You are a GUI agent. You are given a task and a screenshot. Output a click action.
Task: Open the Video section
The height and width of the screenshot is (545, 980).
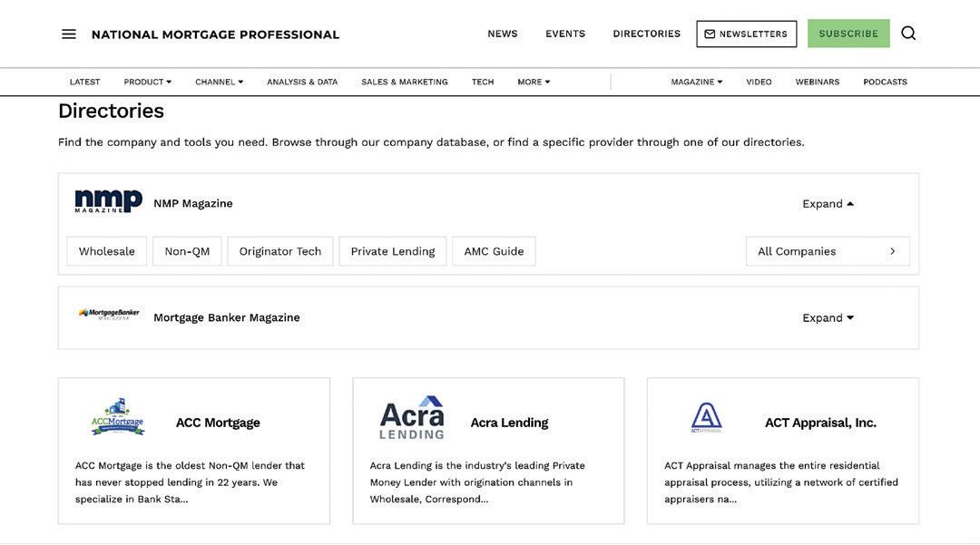pyautogui.click(x=759, y=82)
